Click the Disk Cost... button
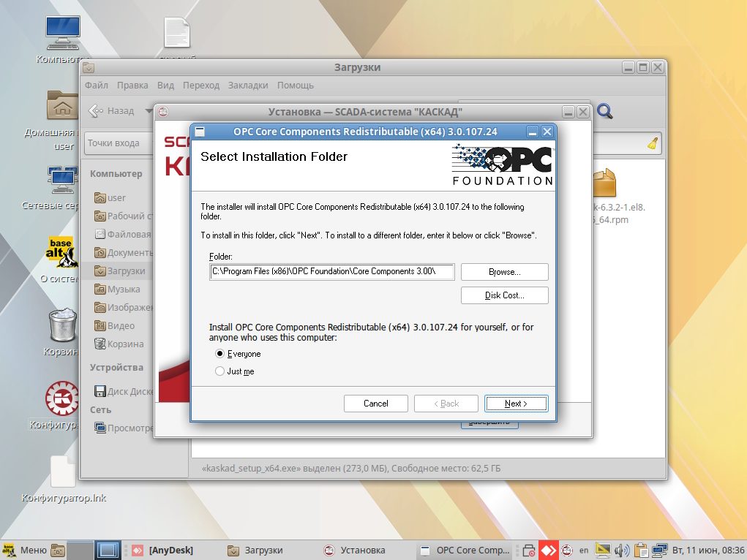The image size is (747, 560). pyautogui.click(x=504, y=295)
